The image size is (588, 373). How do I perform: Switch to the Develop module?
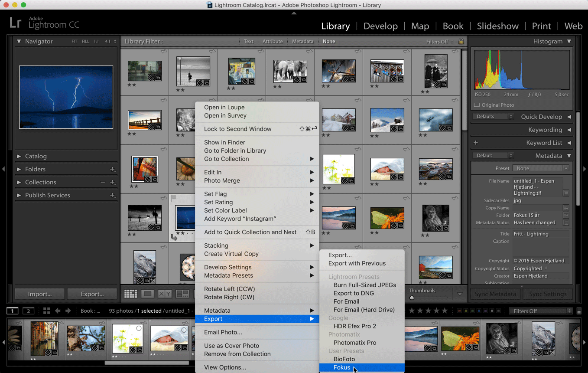380,26
